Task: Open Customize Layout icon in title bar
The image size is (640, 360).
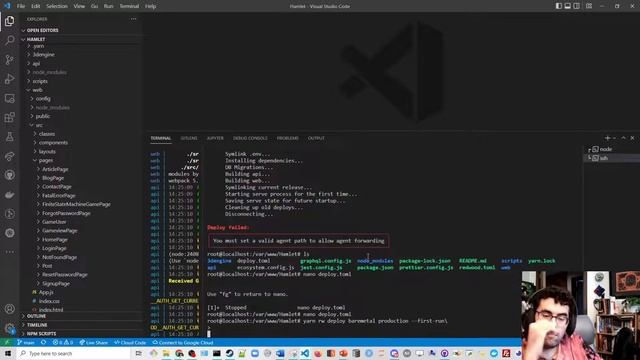Action: [x=589, y=6]
